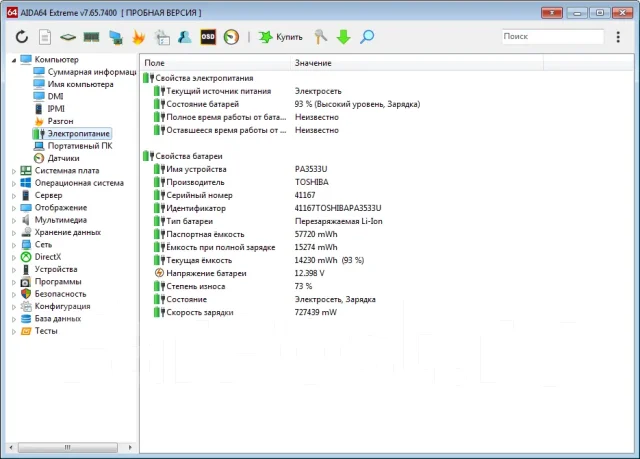Click value 41167TOSHIBAPA3533U
640x459 pixels.
[338, 208]
